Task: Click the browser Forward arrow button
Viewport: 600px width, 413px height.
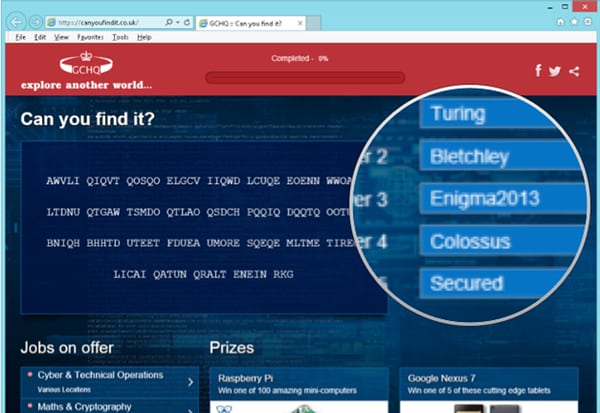Action: pyautogui.click(x=35, y=21)
